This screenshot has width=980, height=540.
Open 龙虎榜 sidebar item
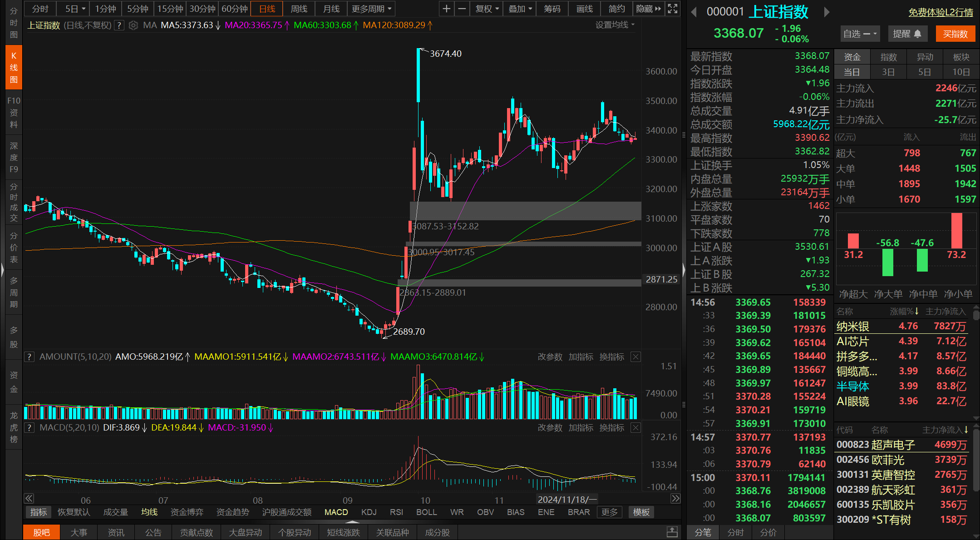pyautogui.click(x=14, y=427)
